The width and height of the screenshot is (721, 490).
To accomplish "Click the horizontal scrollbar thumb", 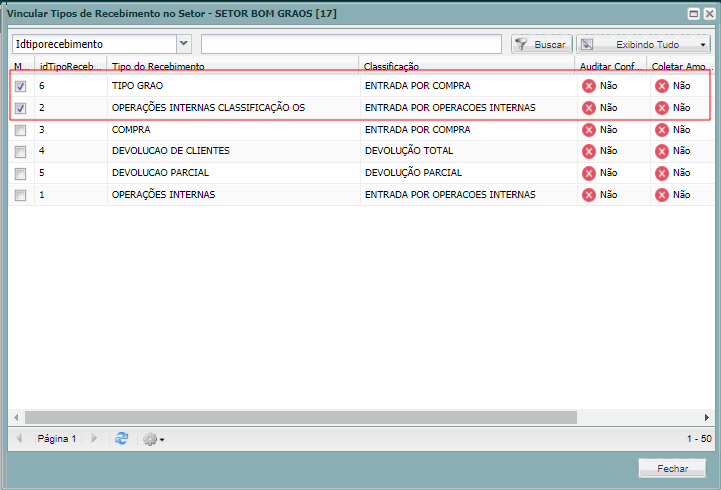I will click(301, 417).
